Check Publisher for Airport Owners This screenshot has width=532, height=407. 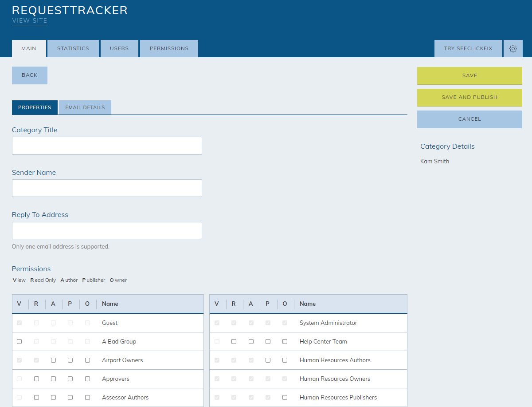(70, 360)
